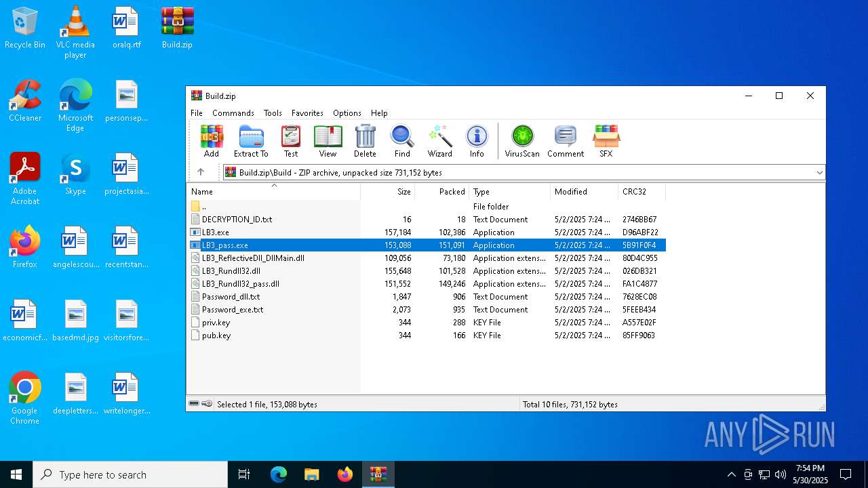The height and width of the screenshot is (488, 868).
Task: Open the notification center icon
Action: 846,474
